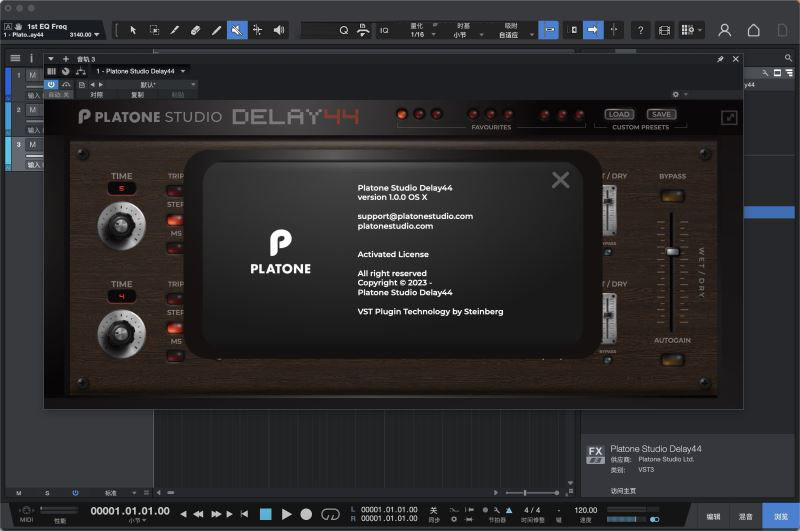Pin the Delay44 plugin window
This screenshot has height=531, width=800.
click(720, 59)
